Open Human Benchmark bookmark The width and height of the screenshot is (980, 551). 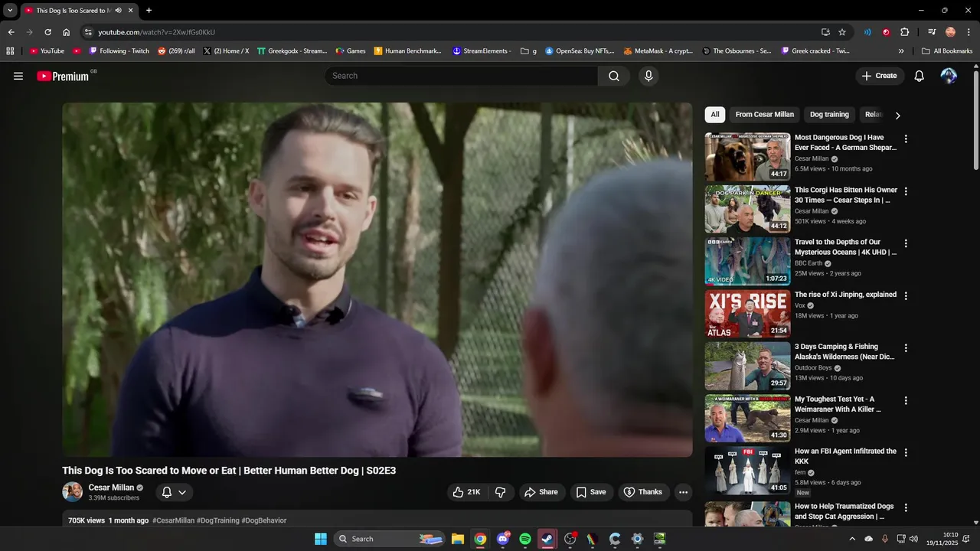tap(407, 51)
